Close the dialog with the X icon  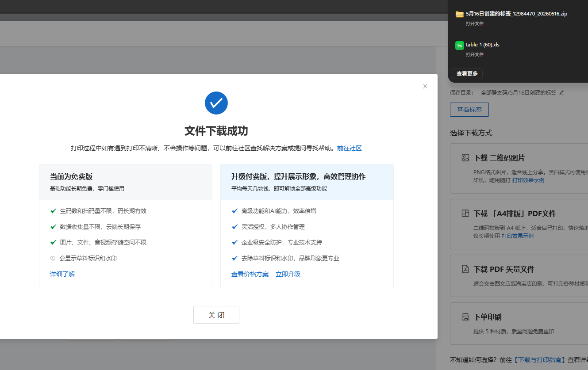click(425, 86)
